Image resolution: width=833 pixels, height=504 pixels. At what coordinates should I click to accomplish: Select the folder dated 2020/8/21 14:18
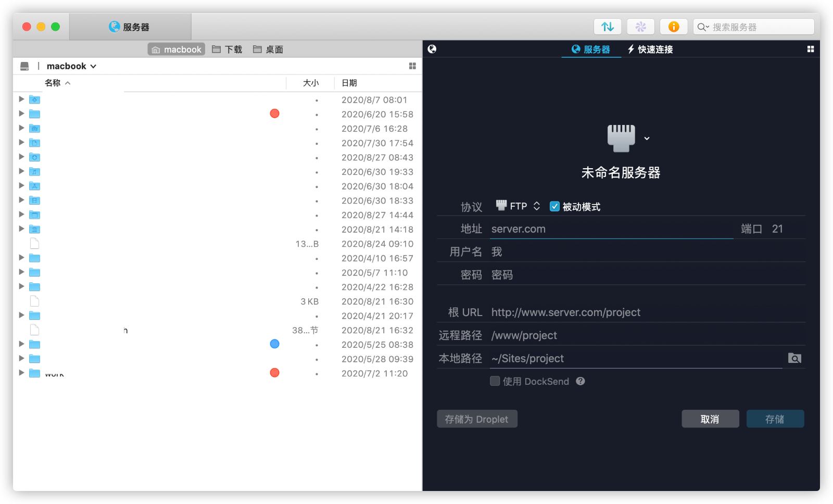35,229
